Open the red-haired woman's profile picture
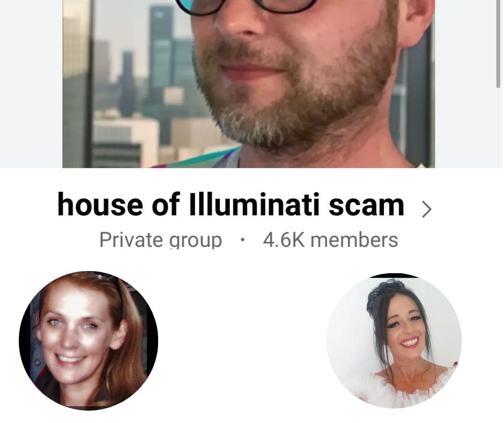Screen dimensions: 504x423 (x=88, y=340)
